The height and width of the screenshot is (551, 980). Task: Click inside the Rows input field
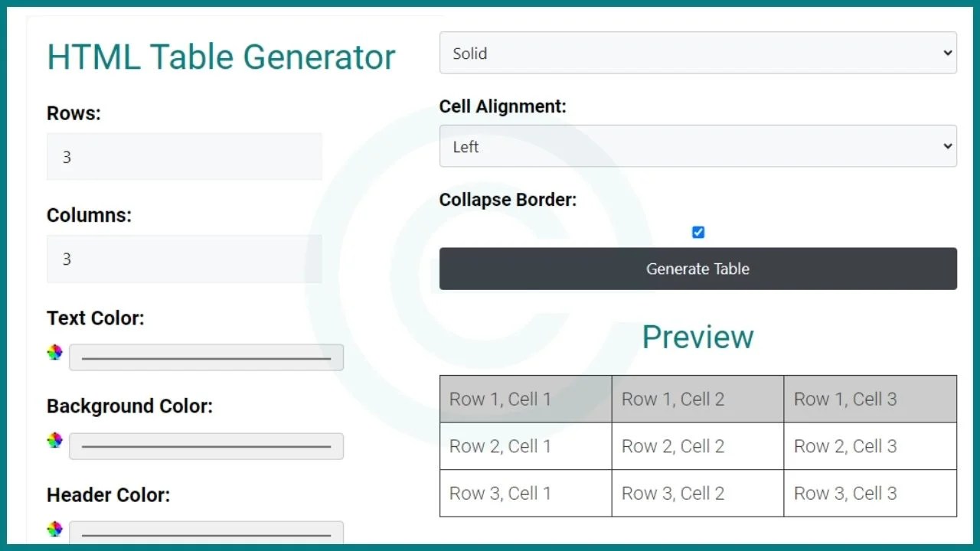(184, 156)
